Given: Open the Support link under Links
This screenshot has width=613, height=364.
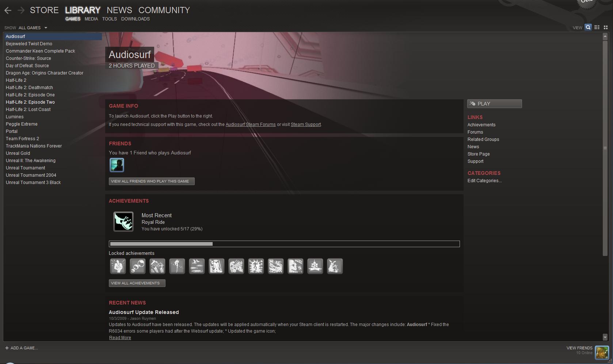Looking at the screenshot, I should pos(476,161).
